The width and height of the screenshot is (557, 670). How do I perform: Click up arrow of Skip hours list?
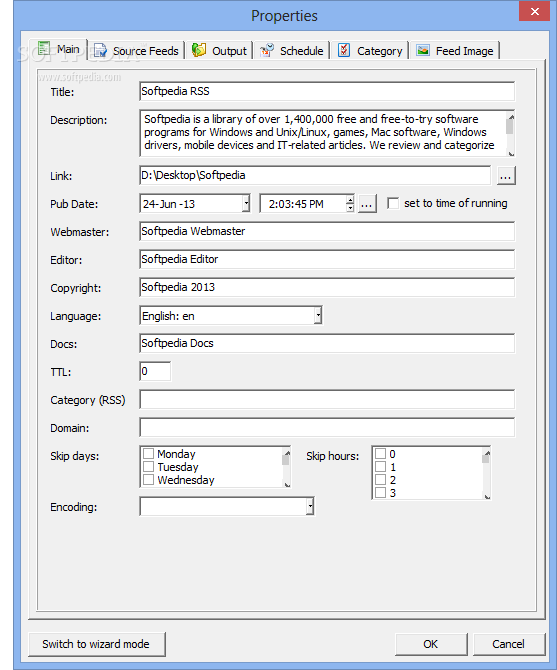pos(487,452)
